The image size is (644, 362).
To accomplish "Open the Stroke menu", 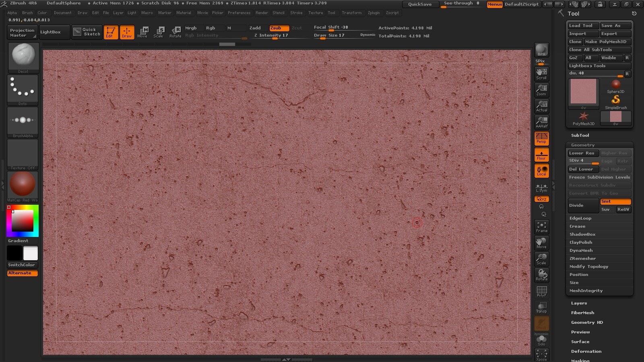I will [x=296, y=13].
